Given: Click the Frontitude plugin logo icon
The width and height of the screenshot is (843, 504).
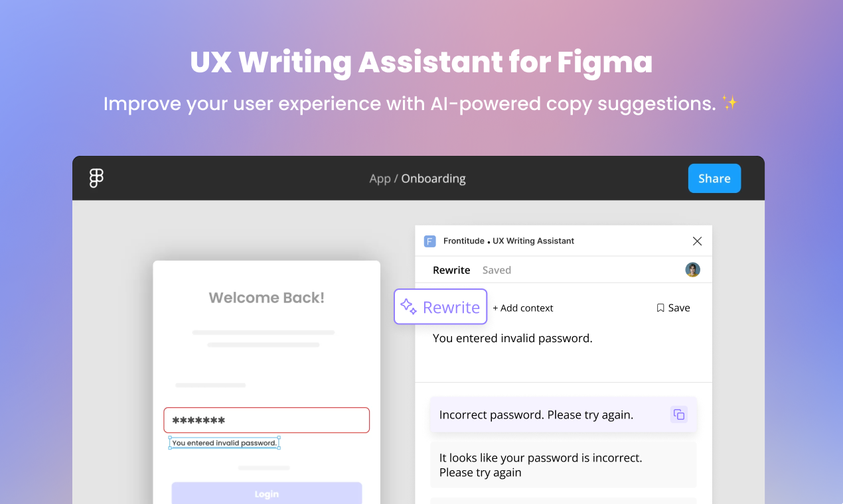Looking at the screenshot, I should click(x=430, y=241).
